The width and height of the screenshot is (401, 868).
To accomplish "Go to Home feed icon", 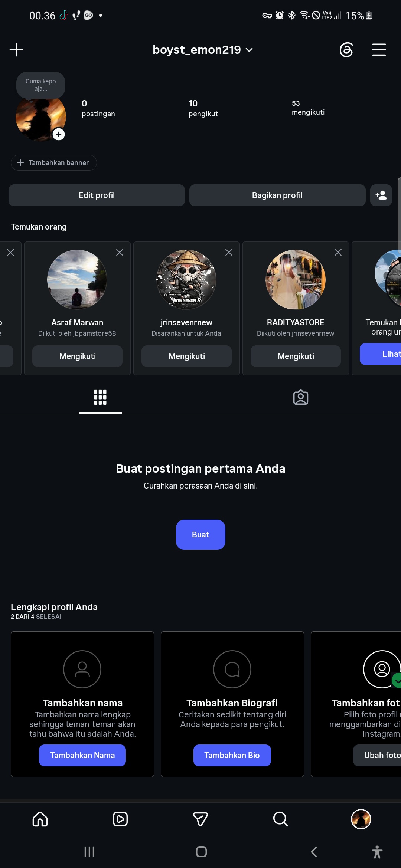I will pos(40,819).
